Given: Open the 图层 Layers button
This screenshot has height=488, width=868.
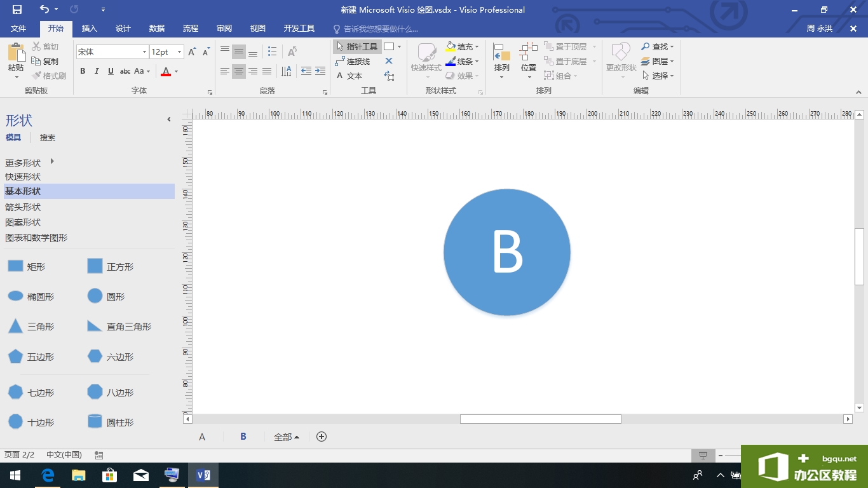Looking at the screenshot, I should (x=657, y=61).
